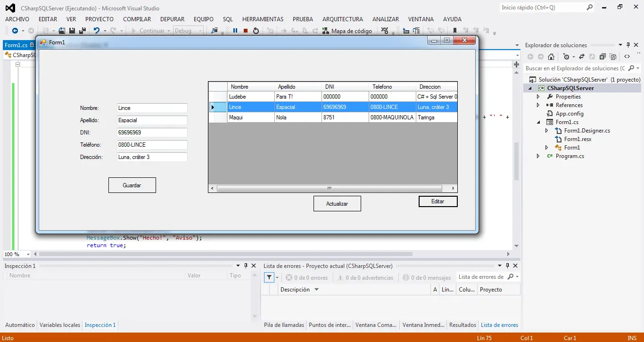Click the Guardar button in Form1
Viewport: 644px width, 342px height.
pyautogui.click(x=132, y=185)
